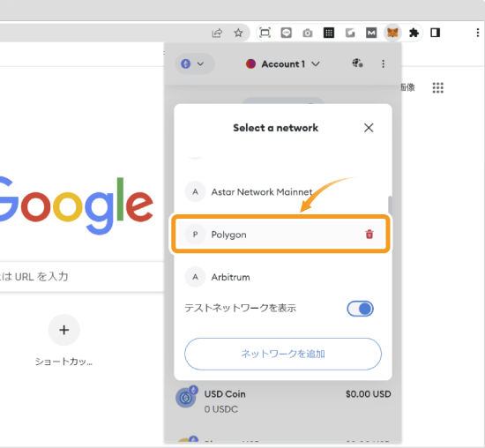Image resolution: width=485 pixels, height=448 pixels.
Task: Add a shortcut with the plus button
Action: pos(64,330)
